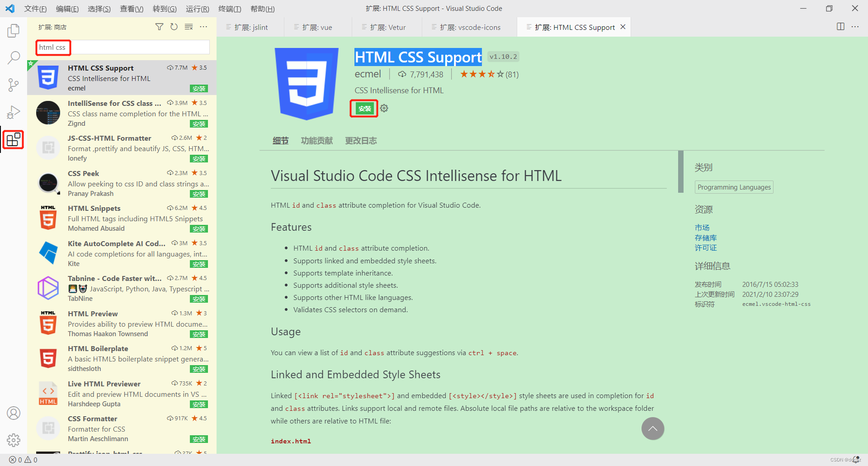Clear extension search results icon
868x466 pixels.
point(189,27)
